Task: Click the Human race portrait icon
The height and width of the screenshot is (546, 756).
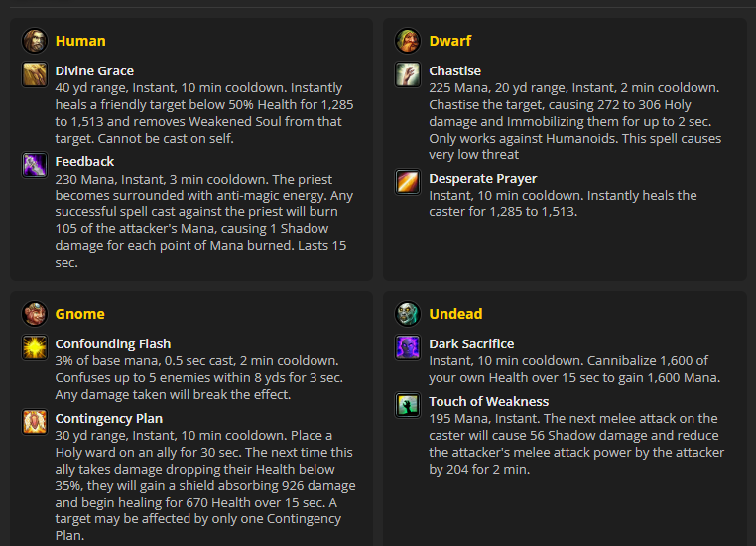Action: point(35,41)
